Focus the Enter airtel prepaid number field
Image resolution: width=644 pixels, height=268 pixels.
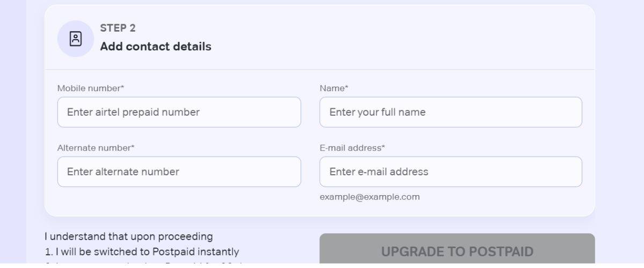(x=179, y=112)
